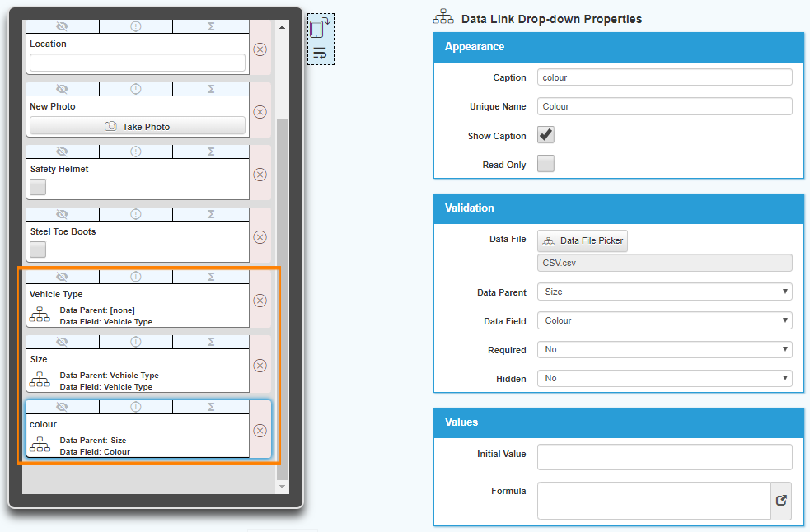
Task: Uncheck the Show Caption checkbox
Action: click(545, 135)
